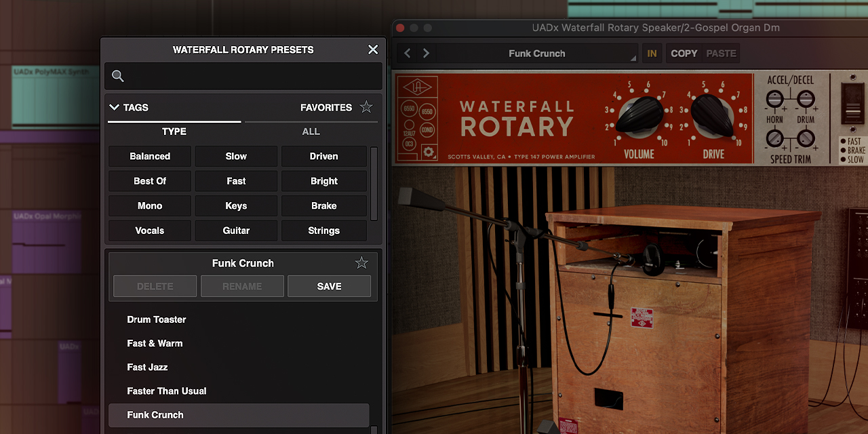Select the UADx Opal Morph clip in DAW

click(x=46, y=241)
